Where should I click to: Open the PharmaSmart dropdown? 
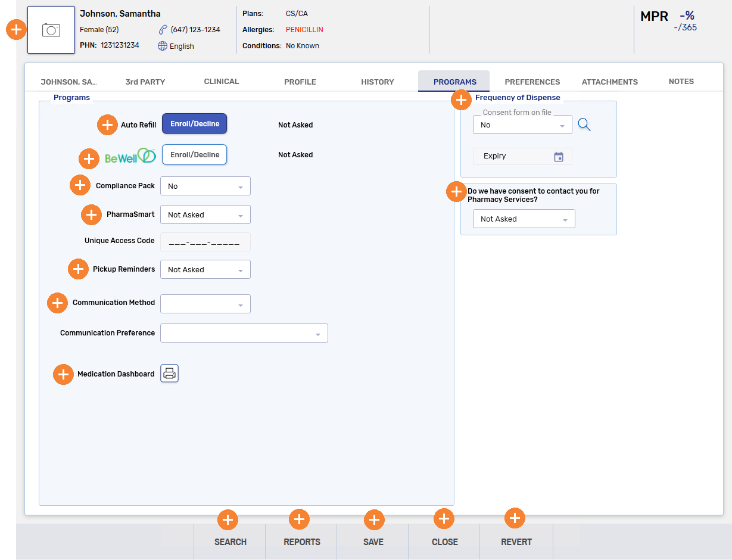[x=205, y=215]
